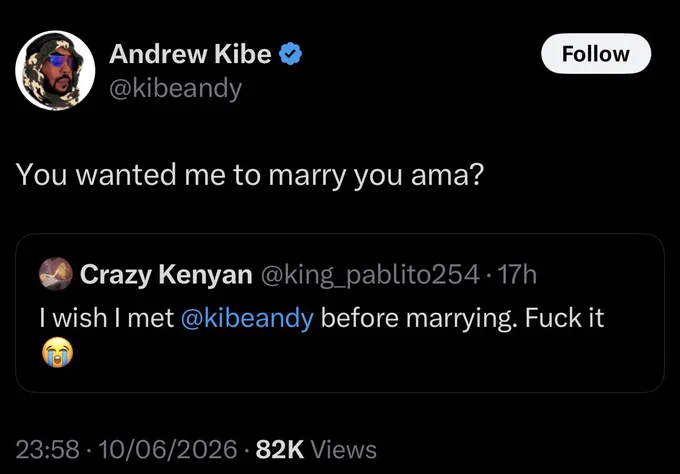The width and height of the screenshot is (680, 474).
Task: Open the @king_pablito254 handle
Action: click(370, 275)
